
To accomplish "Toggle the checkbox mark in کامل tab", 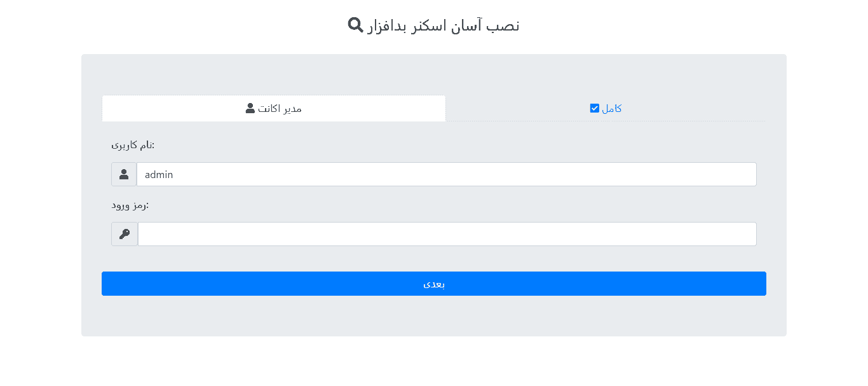I will [x=595, y=108].
